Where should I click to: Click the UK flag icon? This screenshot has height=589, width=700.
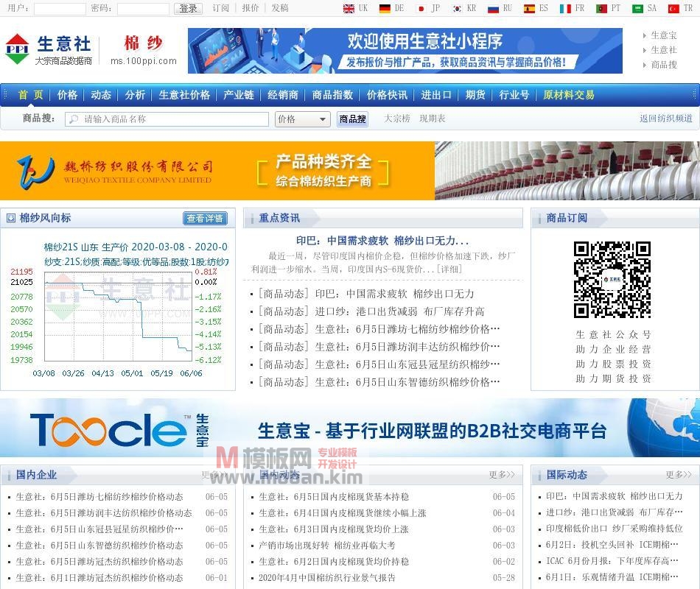(349, 9)
